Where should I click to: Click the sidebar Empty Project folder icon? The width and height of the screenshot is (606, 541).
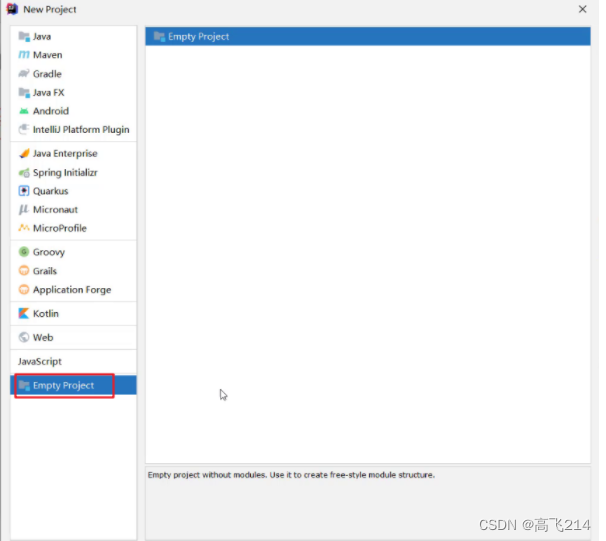[x=24, y=385]
